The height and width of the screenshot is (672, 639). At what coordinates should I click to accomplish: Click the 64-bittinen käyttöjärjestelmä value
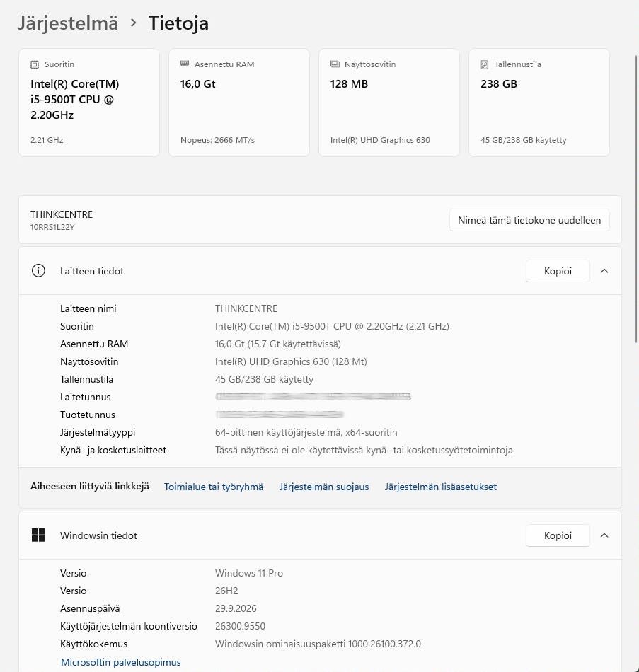click(306, 432)
